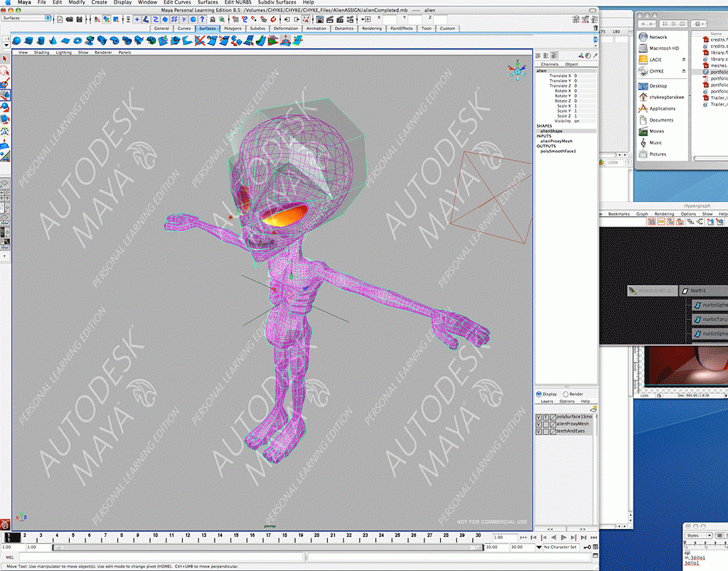
Task: Toggle visibility of polySurface1Smo layer
Action: [x=538, y=417]
